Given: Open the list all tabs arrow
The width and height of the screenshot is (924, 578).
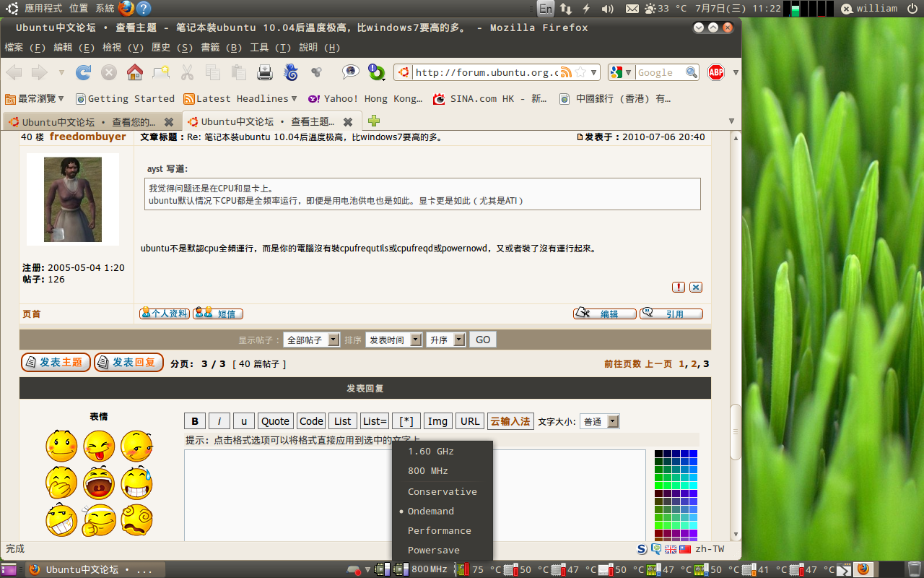Looking at the screenshot, I should tap(731, 121).
